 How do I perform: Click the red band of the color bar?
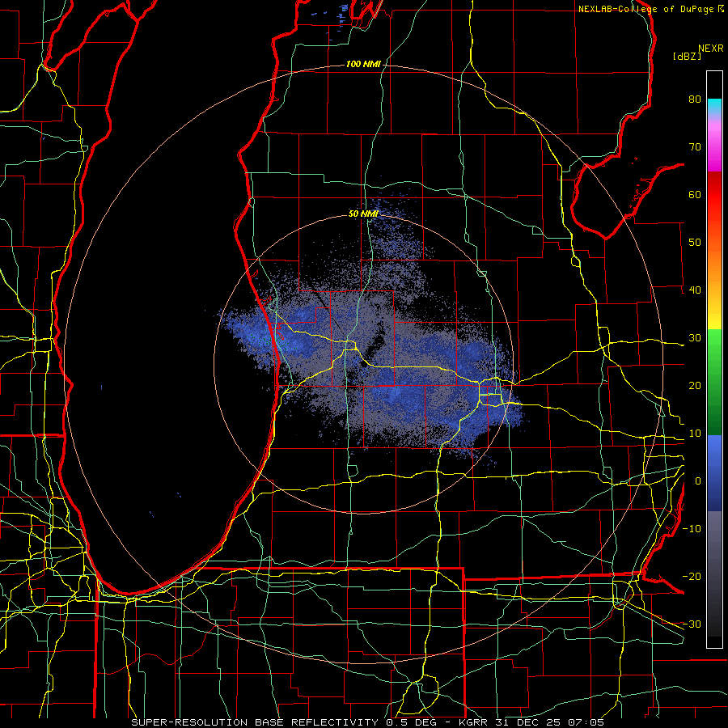[x=714, y=195]
